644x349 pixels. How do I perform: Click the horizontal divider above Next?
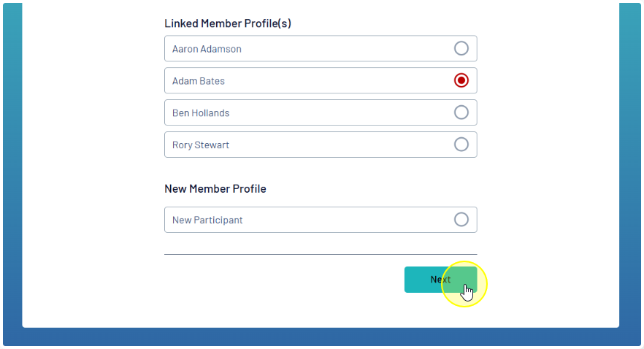tap(321, 254)
